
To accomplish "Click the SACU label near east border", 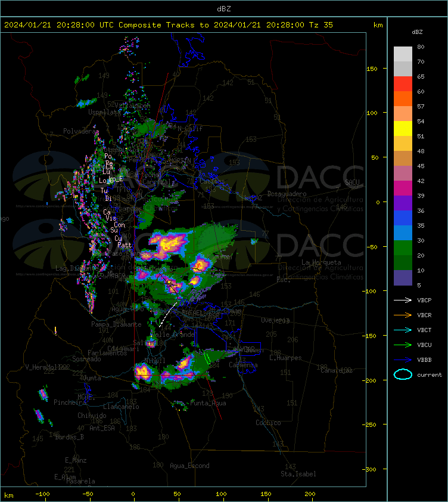I will [352, 182].
